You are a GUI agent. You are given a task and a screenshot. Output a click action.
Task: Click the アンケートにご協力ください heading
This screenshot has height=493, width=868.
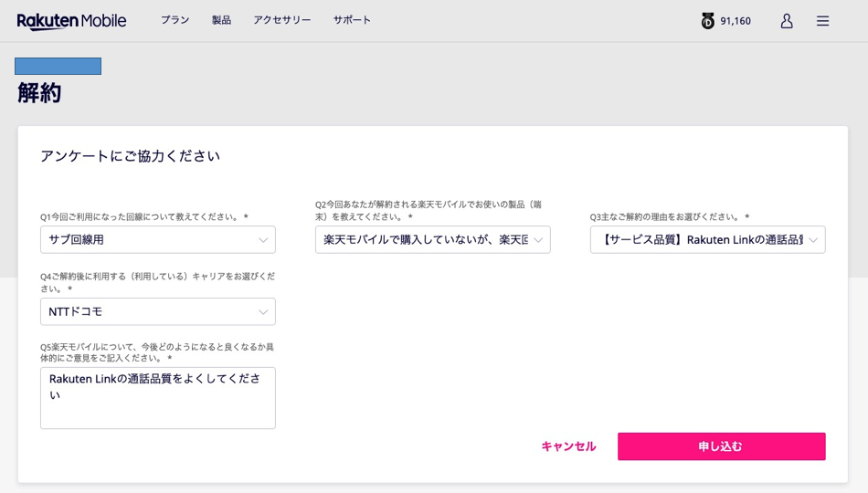[130, 156]
